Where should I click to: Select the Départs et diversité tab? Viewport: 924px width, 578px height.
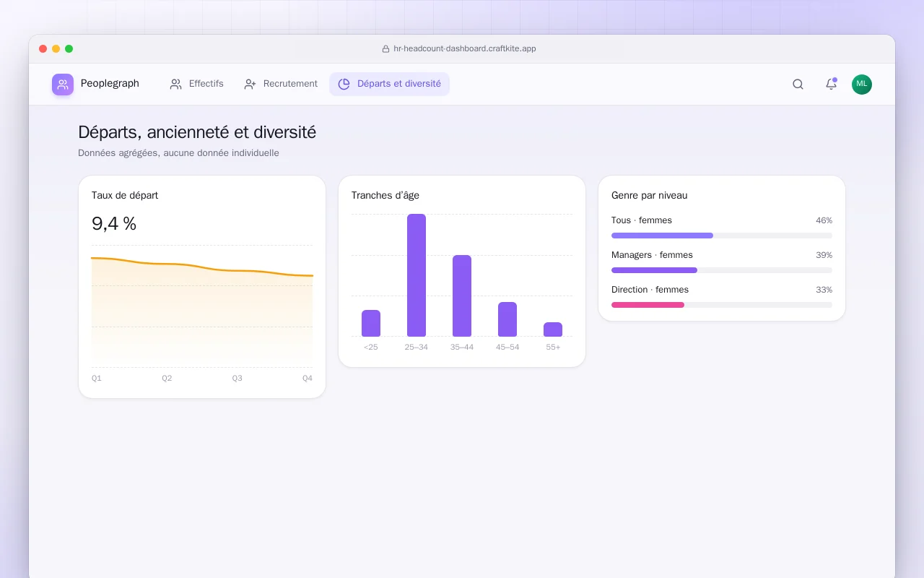tap(389, 84)
